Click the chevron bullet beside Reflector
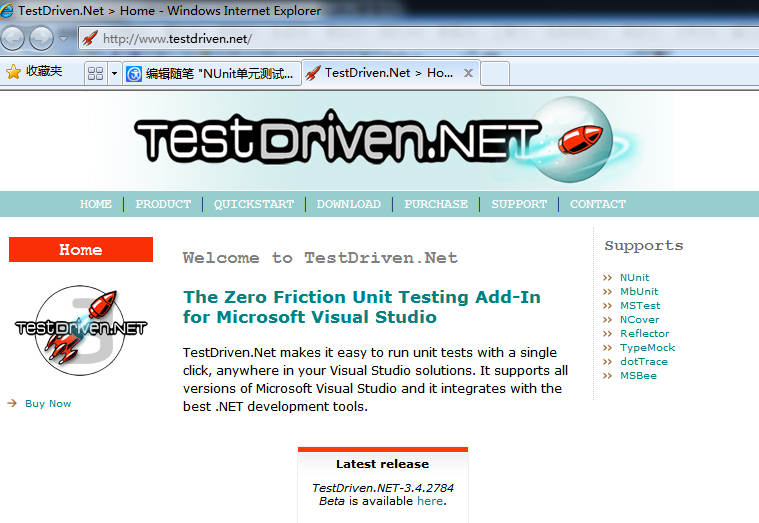Viewport: 759px width, 523px height. tap(607, 334)
